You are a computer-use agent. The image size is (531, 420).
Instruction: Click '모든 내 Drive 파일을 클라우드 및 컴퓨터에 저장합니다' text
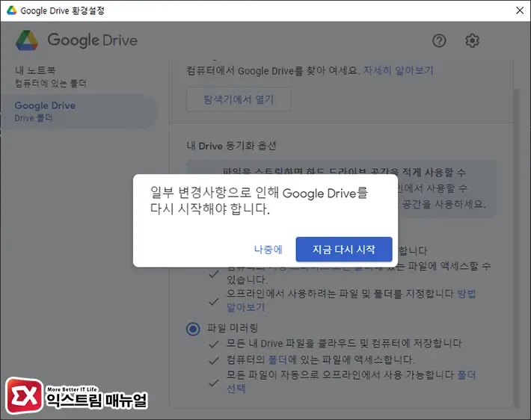coord(344,344)
